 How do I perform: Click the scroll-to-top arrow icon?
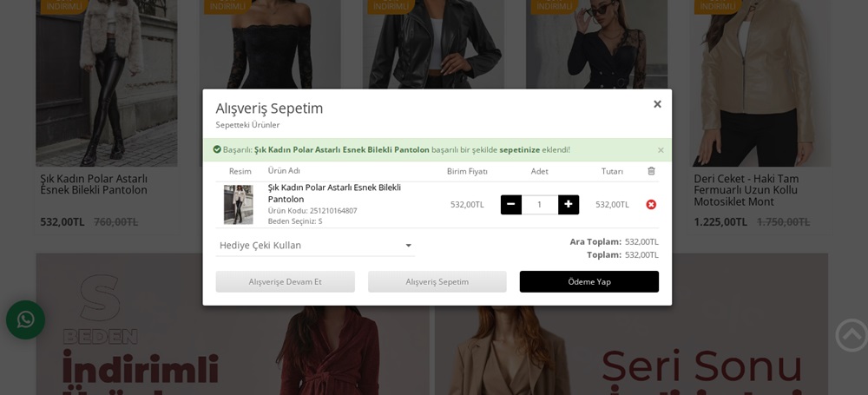(x=852, y=335)
